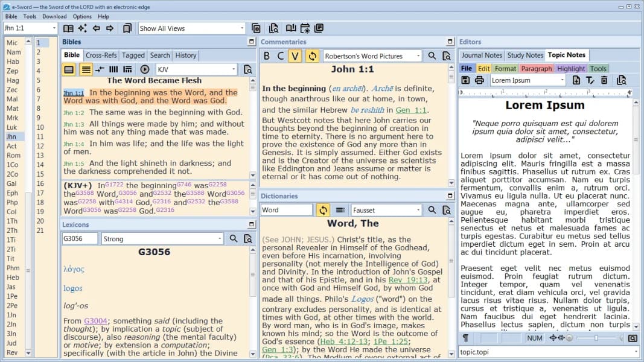The height and width of the screenshot is (362, 644).
Task: Follow the Heb 4:12-13 link
Action: (344, 341)
